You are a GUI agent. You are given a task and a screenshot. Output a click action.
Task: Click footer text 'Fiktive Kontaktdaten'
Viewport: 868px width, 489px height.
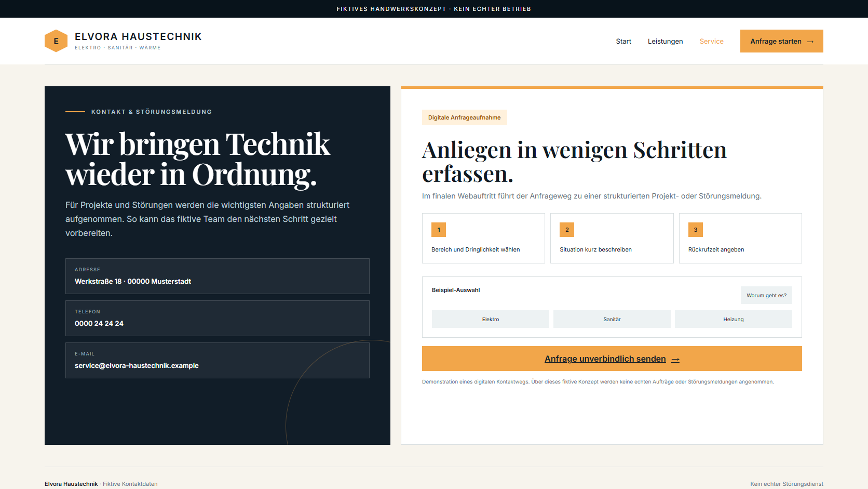(130, 484)
